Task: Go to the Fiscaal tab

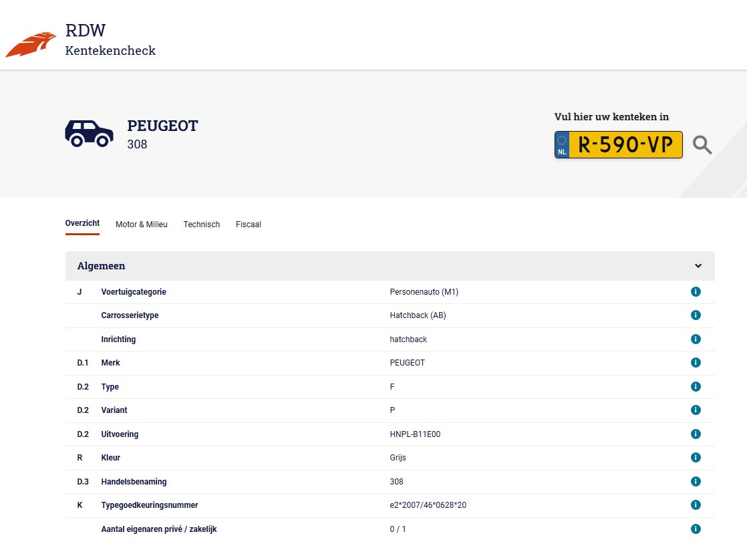Action: (248, 225)
